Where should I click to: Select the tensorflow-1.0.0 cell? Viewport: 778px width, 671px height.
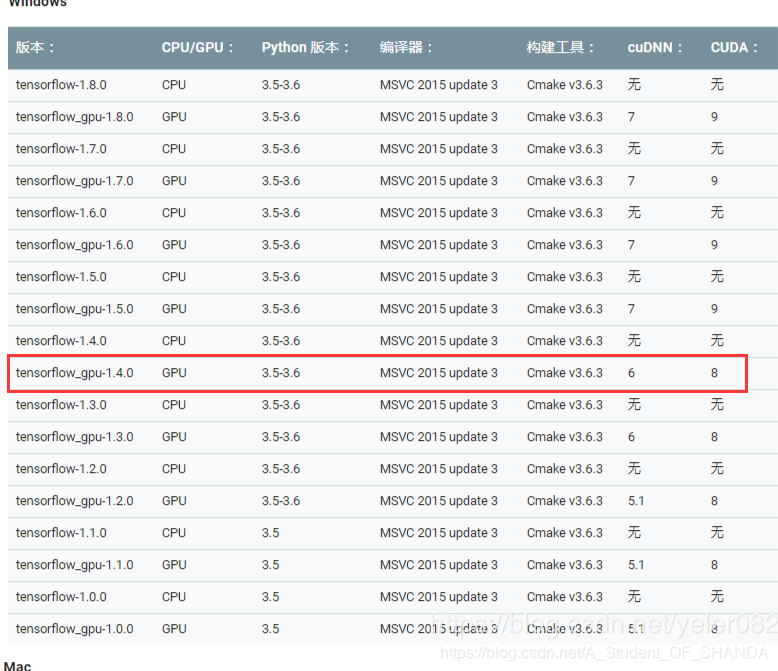click(61, 597)
